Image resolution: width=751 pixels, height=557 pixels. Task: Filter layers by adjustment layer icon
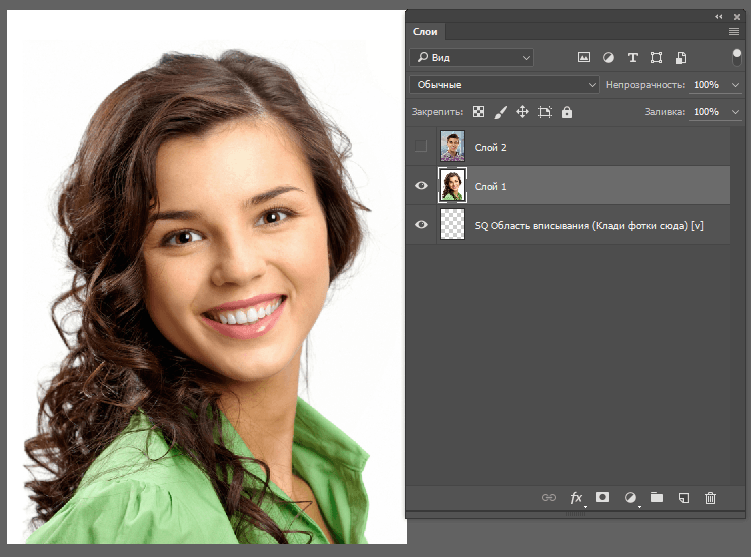[x=608, y=58]
